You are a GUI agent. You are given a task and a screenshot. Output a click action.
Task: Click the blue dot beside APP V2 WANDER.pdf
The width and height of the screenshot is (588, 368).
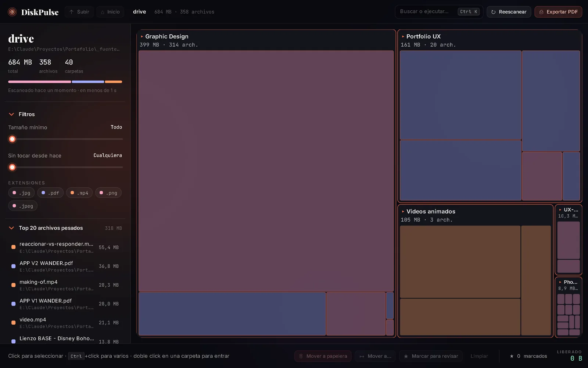point(13,266)
